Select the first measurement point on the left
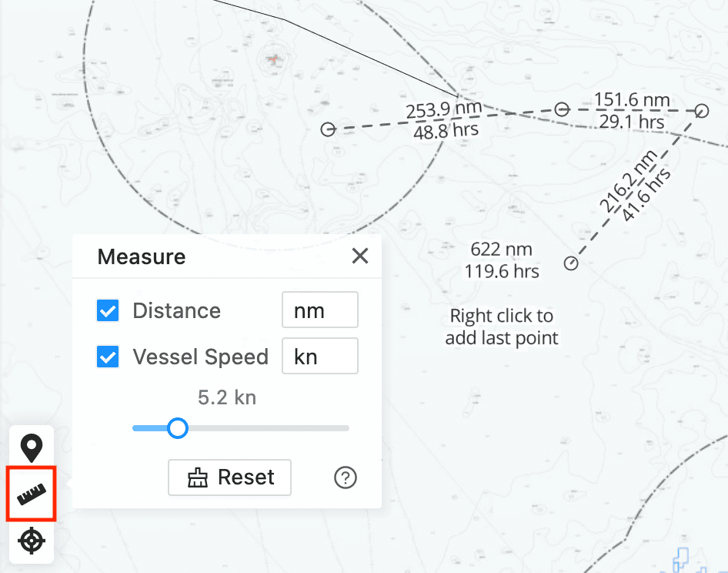Viewport: 728px width, 573px height. click(x=328, y=129)
